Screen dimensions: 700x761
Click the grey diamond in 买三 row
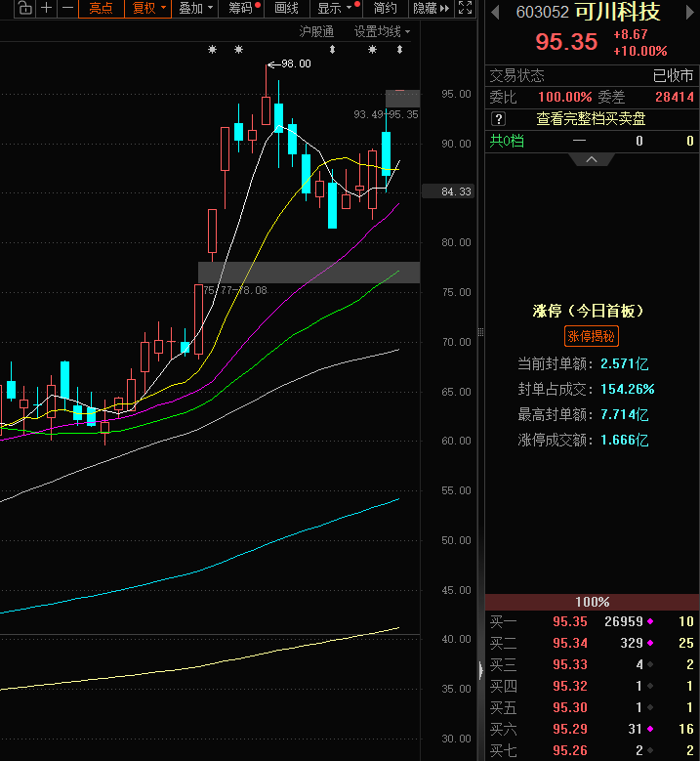pos(650,664)
